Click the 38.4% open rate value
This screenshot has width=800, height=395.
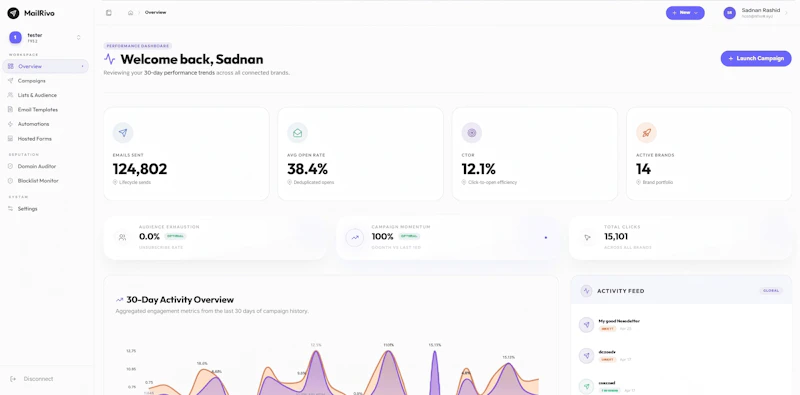[308, 169]
